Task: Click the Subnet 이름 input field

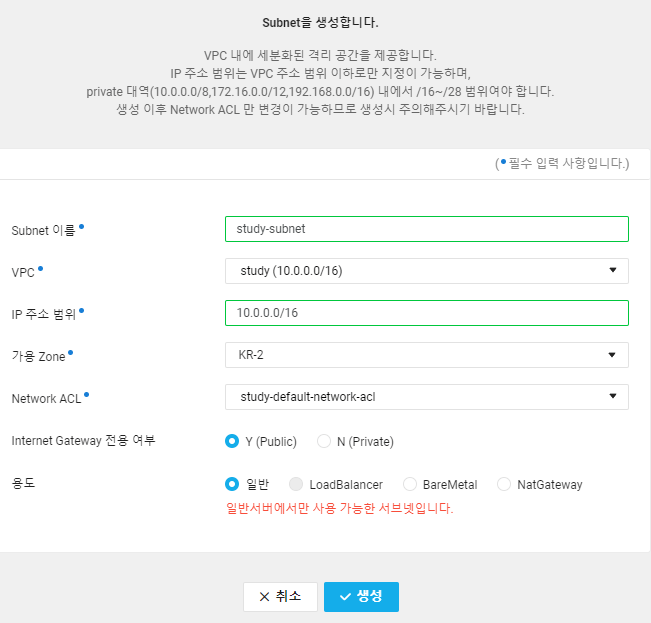Action: (427, 229)
